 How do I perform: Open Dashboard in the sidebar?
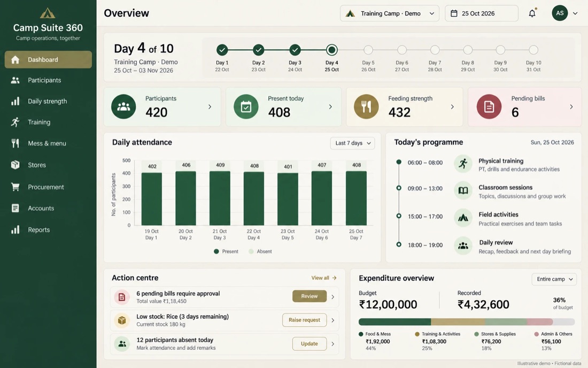click(x=48, y=60)
